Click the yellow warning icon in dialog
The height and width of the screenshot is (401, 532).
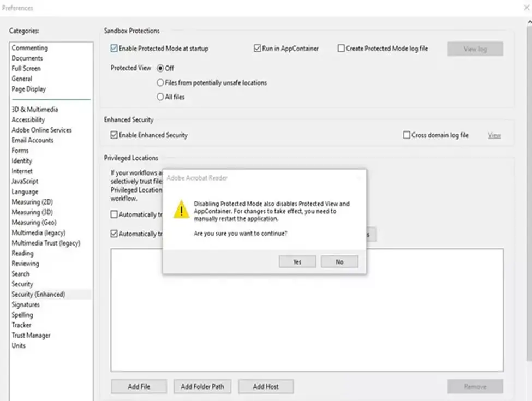(x=181, y=209)
